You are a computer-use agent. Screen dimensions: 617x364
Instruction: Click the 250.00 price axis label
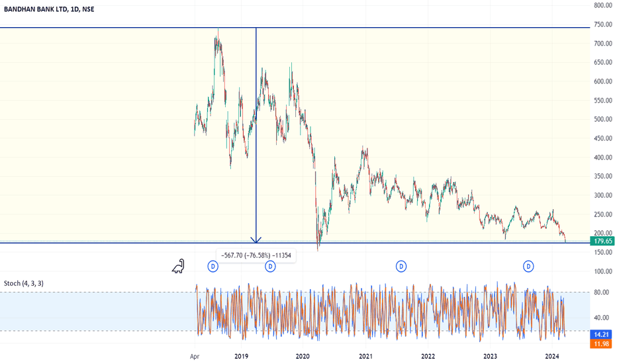603,214
